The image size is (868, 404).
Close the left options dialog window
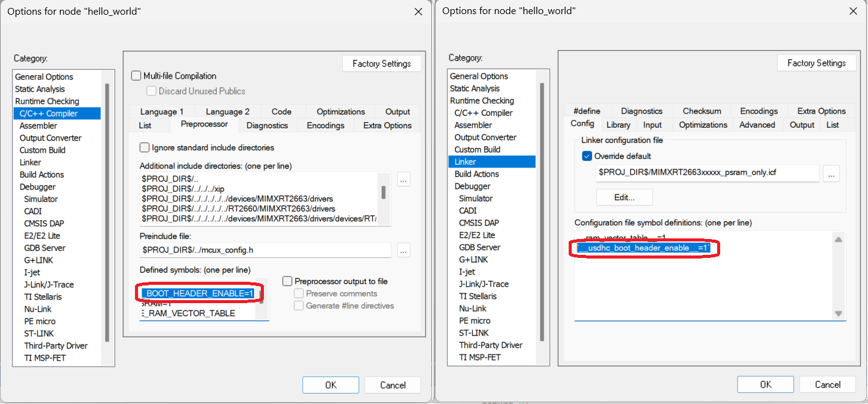(x=418, y=12)
